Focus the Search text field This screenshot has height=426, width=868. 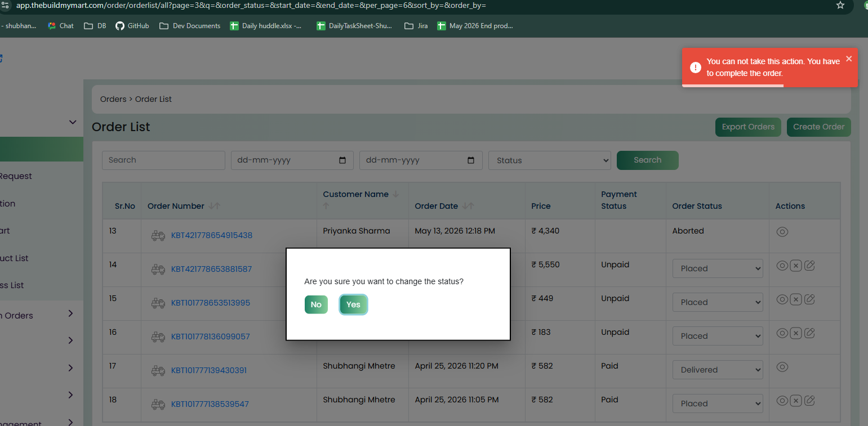(x=163, y=160)
